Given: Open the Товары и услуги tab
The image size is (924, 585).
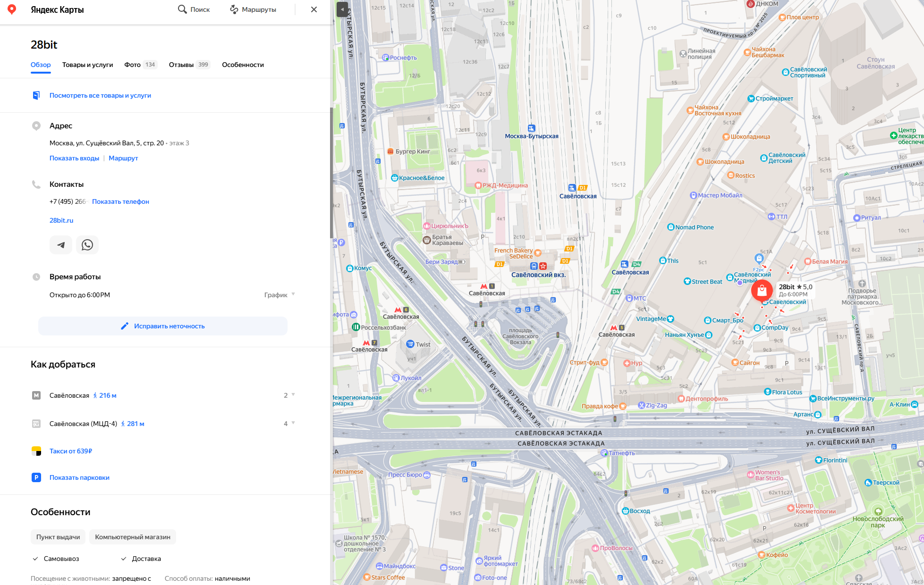Looking at the screenshot, I should (87, 65).
